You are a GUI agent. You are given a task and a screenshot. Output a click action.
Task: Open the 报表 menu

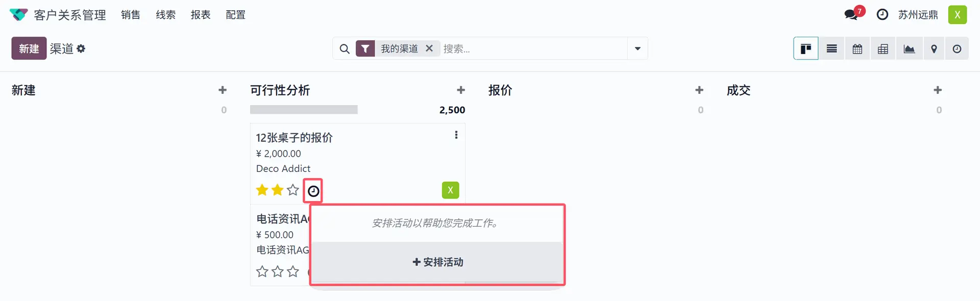[x=201, y=15]
